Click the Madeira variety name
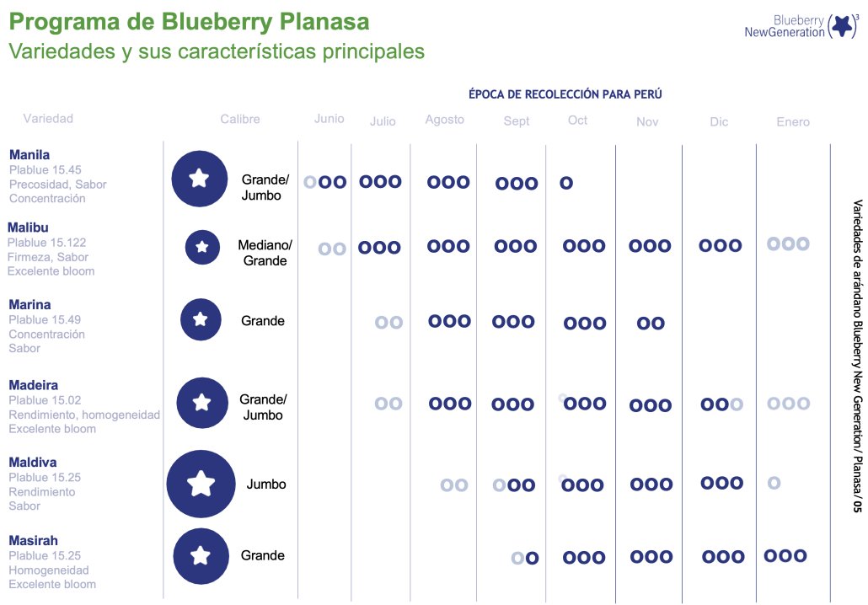 tap(33, 385)
